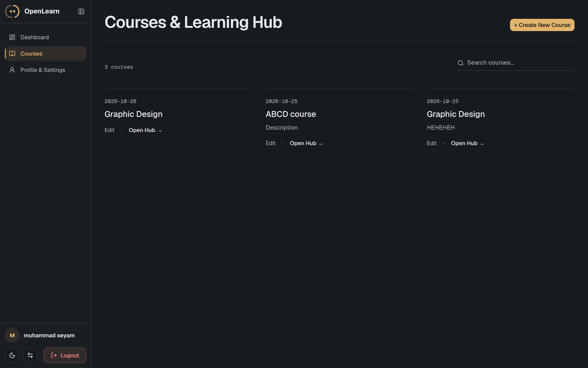Open Hub for the HEHEHEH Graphic Design course
The width and height of the screenshot is (588, 368).
point(467,143)
